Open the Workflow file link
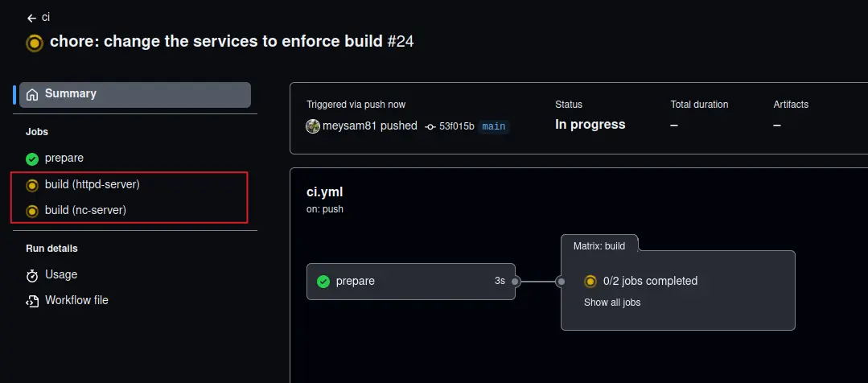The width and height of the screenshot is (868, 383). [x=76, y=301]
